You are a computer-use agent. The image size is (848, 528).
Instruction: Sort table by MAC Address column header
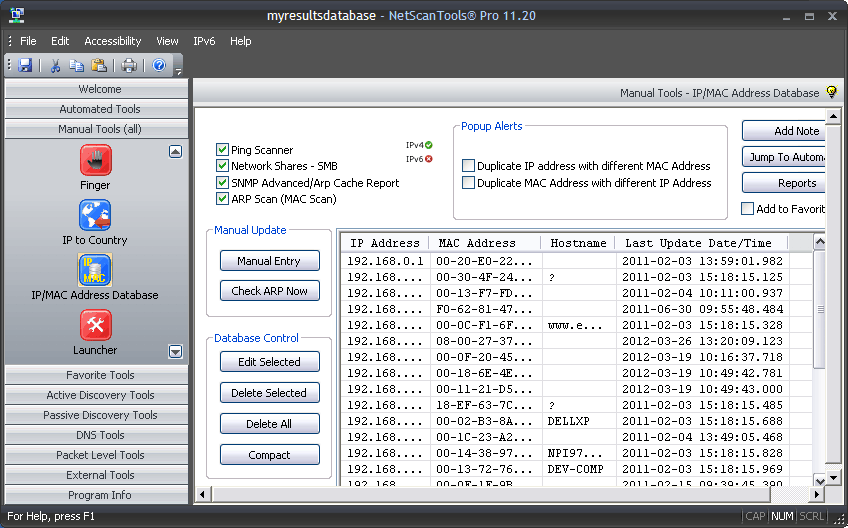pyautogui.click(x=485, y=243)
